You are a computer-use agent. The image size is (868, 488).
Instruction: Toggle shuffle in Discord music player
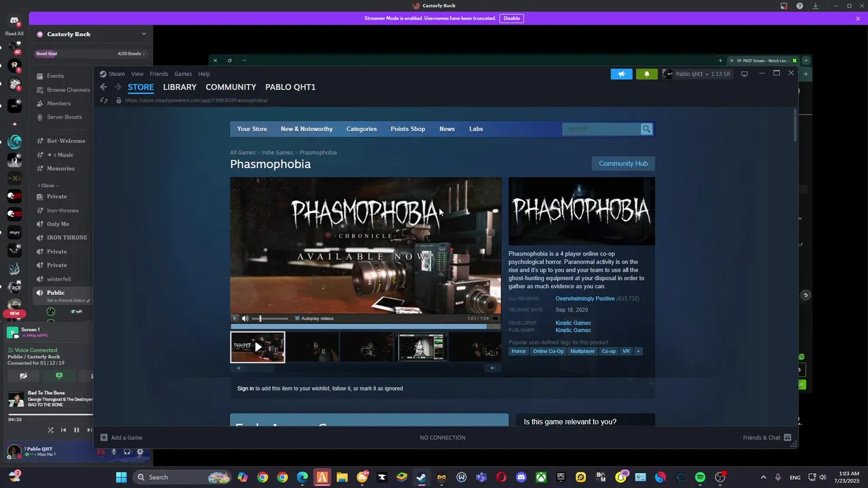[x=51, y=430]
